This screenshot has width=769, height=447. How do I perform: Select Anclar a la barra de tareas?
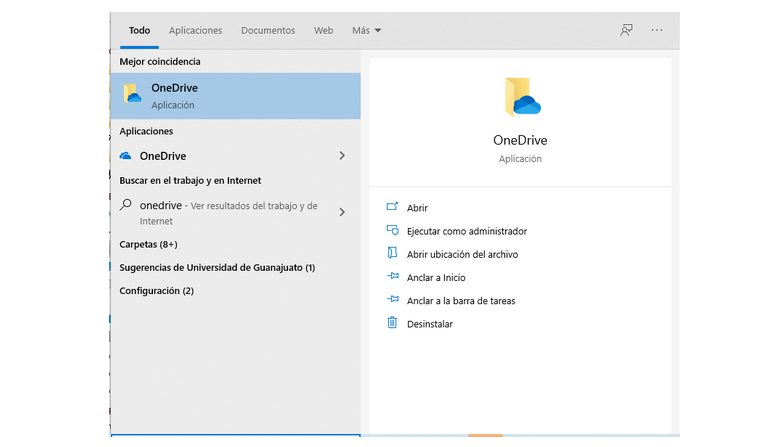coord(461,301)
